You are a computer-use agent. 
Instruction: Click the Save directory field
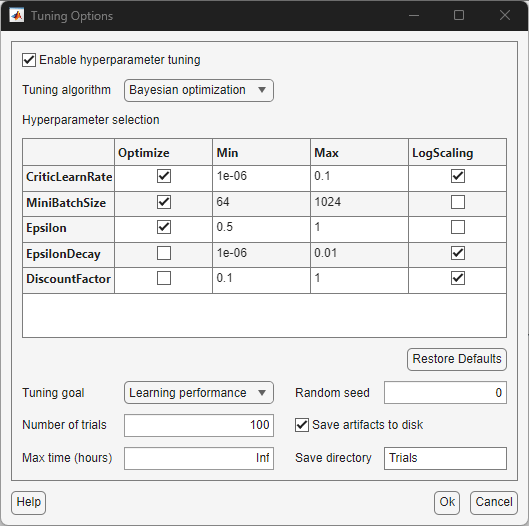coord(445,459)
